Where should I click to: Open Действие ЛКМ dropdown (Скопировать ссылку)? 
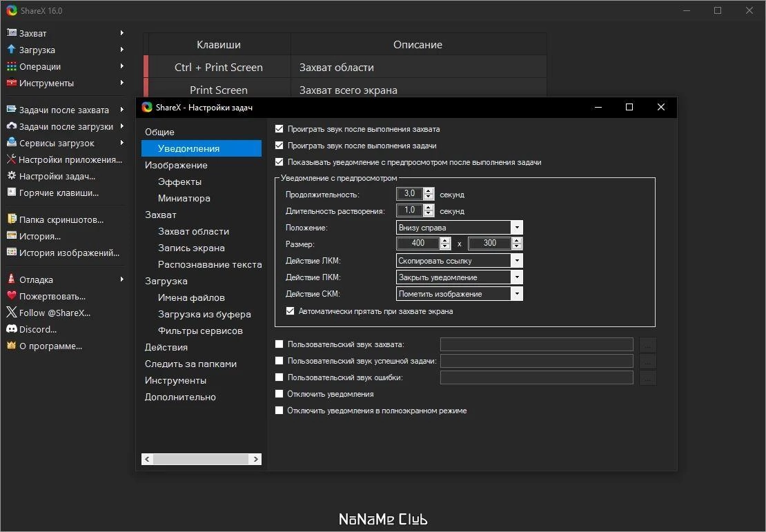click(x=459, y=261)
